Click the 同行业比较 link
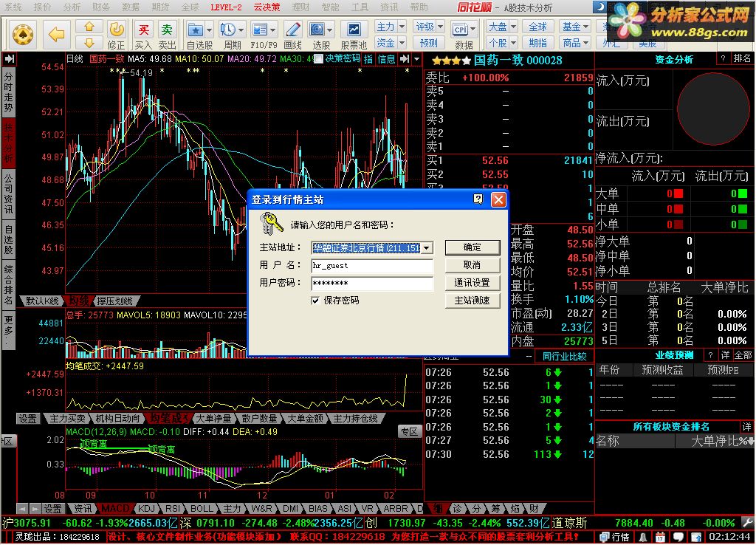The image size is (756, 545). pyautogui.click(x=564, y=357)
